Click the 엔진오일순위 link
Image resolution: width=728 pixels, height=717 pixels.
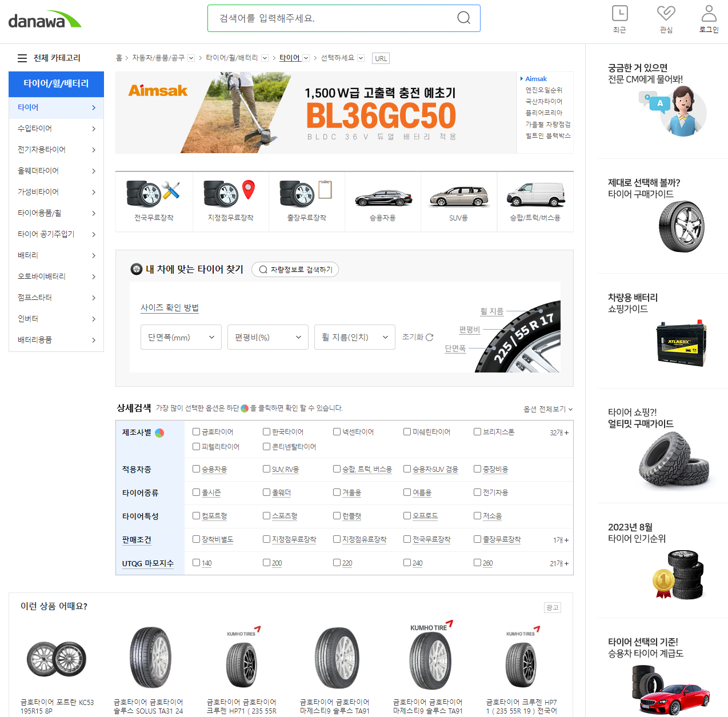(x=544, y=90)
